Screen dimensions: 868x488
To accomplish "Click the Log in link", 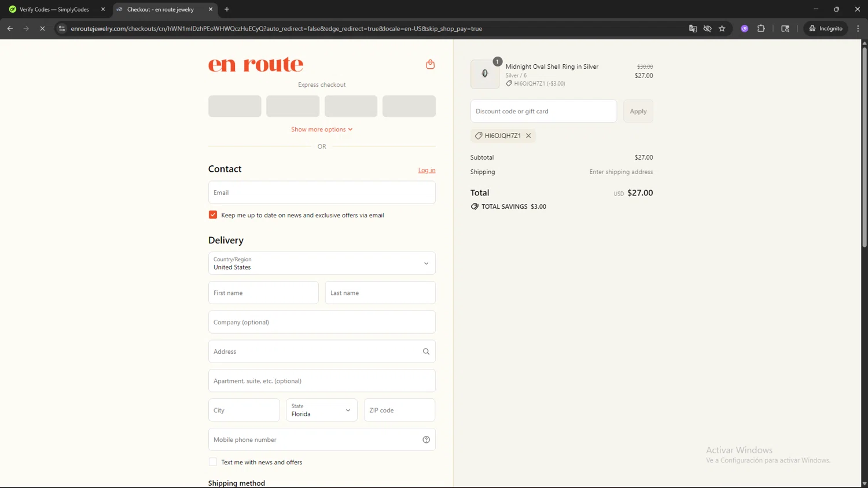I will coord(427,170).
